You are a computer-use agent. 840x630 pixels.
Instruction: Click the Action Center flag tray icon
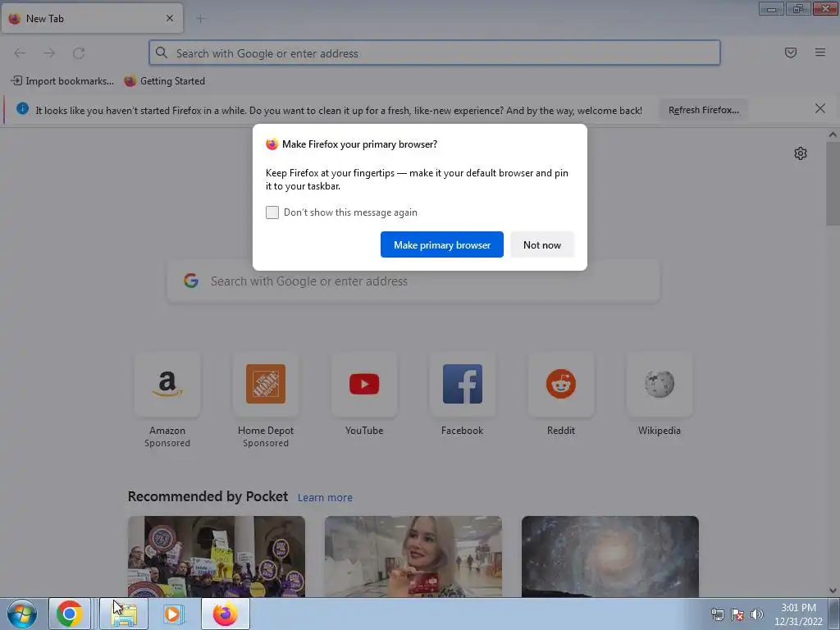pos(737,614)
